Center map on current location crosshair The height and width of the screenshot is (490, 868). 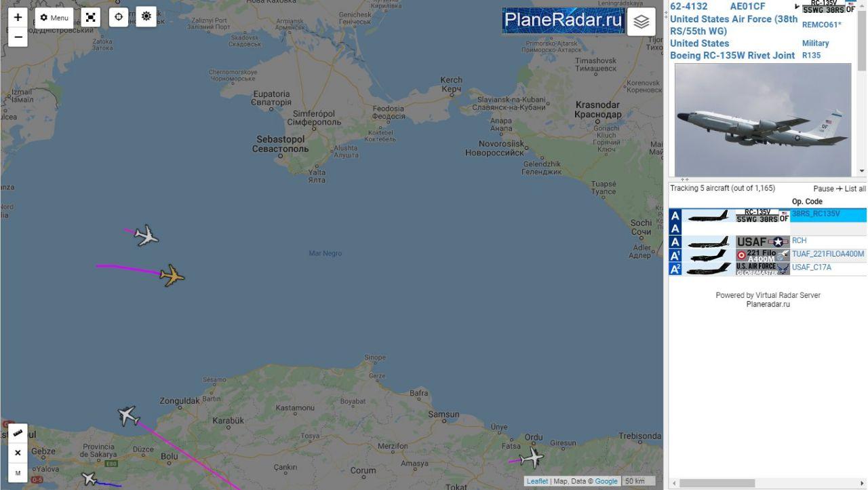(119, 17)
